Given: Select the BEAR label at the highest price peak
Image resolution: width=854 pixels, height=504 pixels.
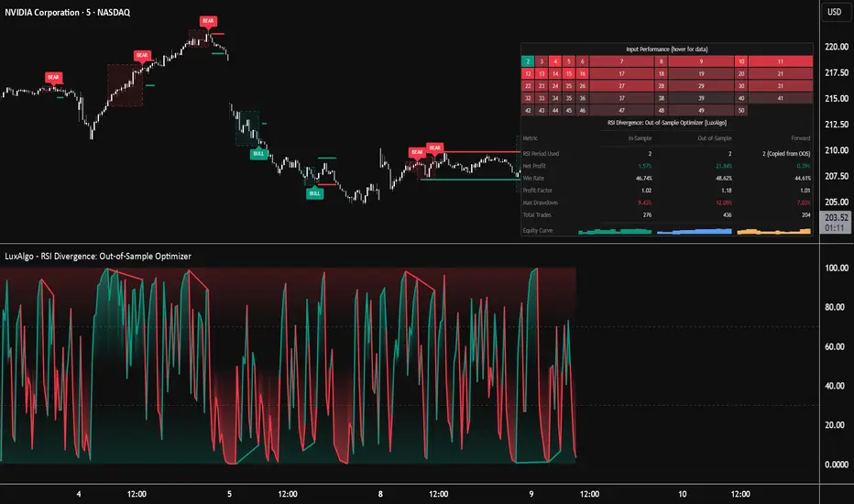Looking at the screenshot, I should [208, 21].
